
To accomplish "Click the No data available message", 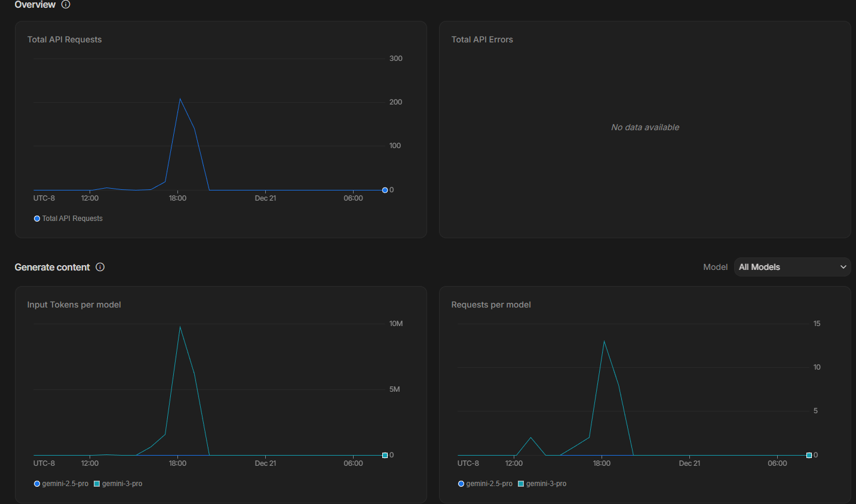I will pos(645,127).
